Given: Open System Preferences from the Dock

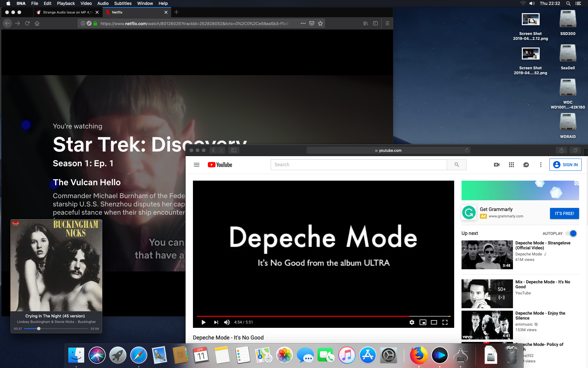Looking at the screenshot, I should [x=388, y=355].
